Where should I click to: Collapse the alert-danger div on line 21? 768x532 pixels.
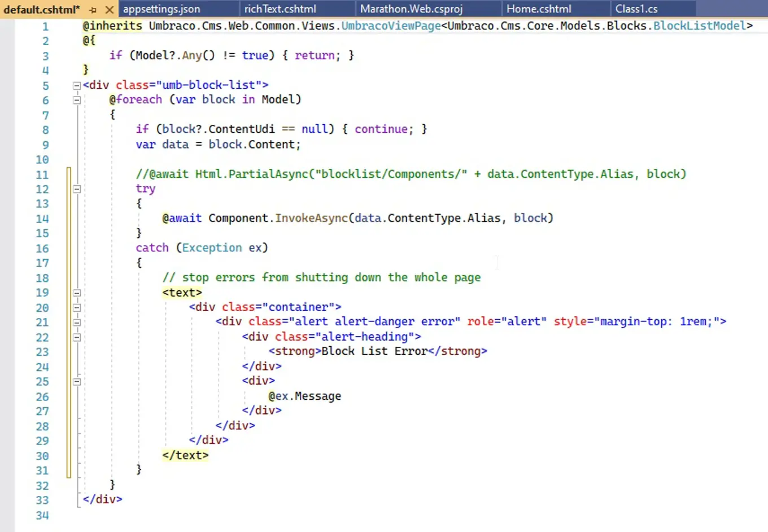(x=77, y=322)
